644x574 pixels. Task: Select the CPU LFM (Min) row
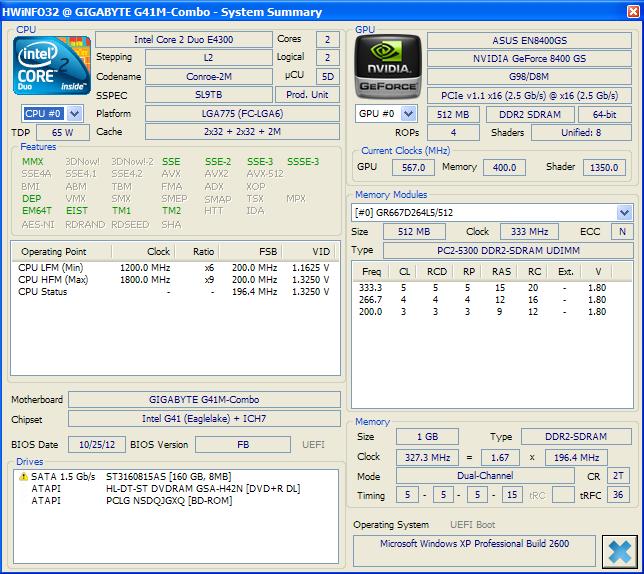175,268
